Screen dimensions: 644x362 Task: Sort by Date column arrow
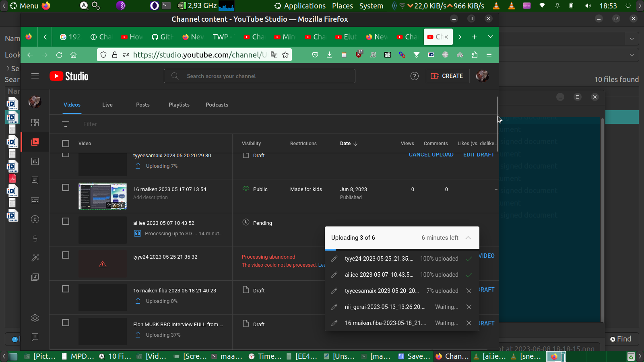[355, 144]
